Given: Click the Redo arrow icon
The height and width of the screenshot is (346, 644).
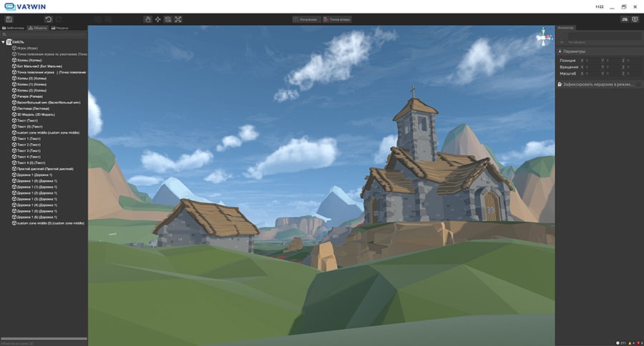Looking at the screenshot, I should pyautogui.click(x=59, y=19).
